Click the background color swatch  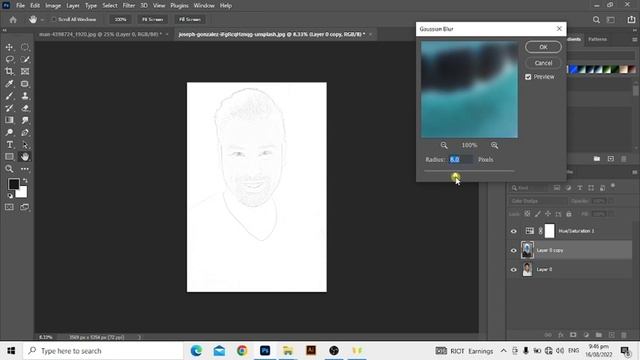(22, 193)
